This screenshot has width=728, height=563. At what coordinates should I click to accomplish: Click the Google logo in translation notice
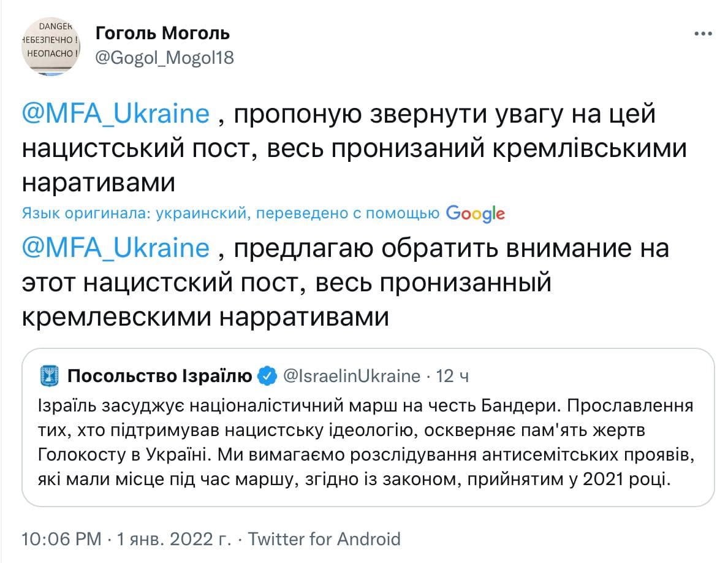[x=476, y=213]
